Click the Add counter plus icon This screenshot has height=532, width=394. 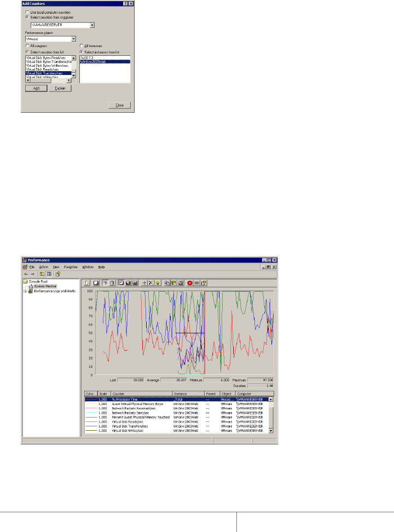[x=144, y=282]
